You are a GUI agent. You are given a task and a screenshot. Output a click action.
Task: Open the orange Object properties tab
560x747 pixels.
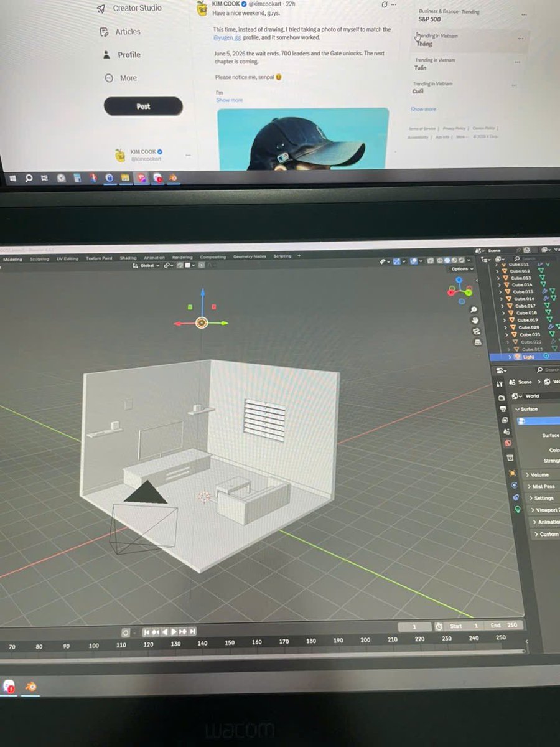pyautogui.click(x=512, y=473)
